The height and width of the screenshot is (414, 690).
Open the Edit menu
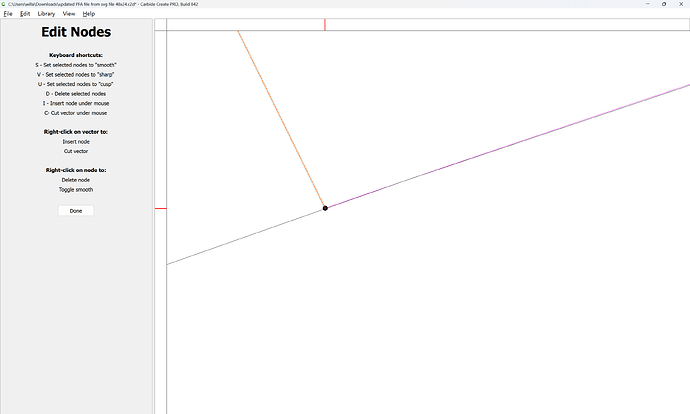pyautogui.click(x=25, y=14)
